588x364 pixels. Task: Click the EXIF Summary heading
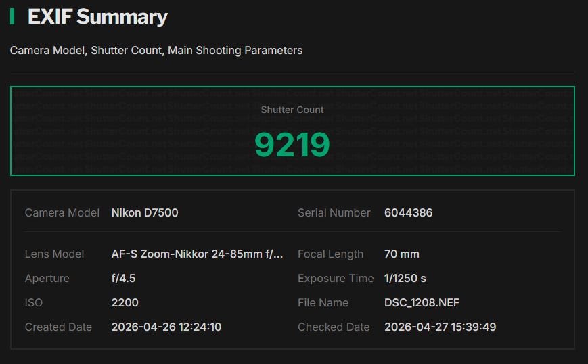click(x=97, y=17)
